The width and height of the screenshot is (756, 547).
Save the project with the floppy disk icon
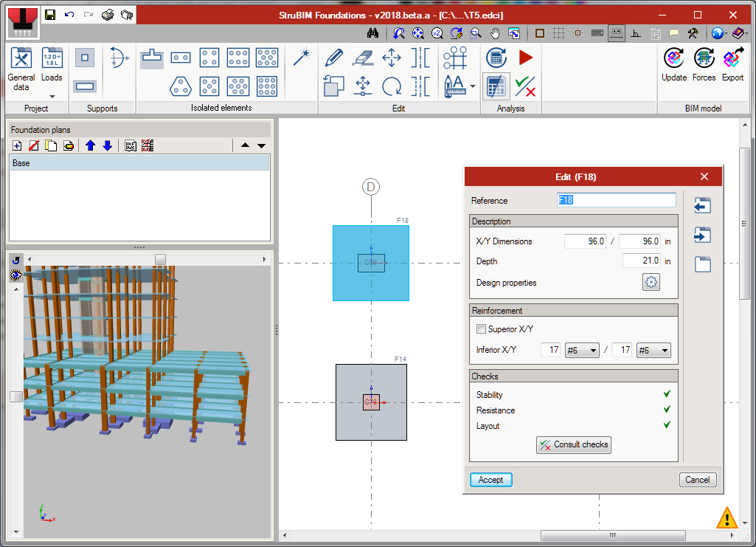[x=50, y=15]
